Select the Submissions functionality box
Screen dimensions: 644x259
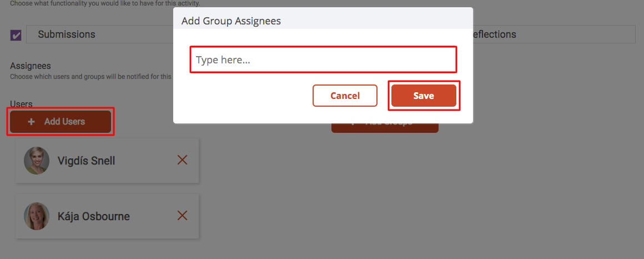(100, 34)
